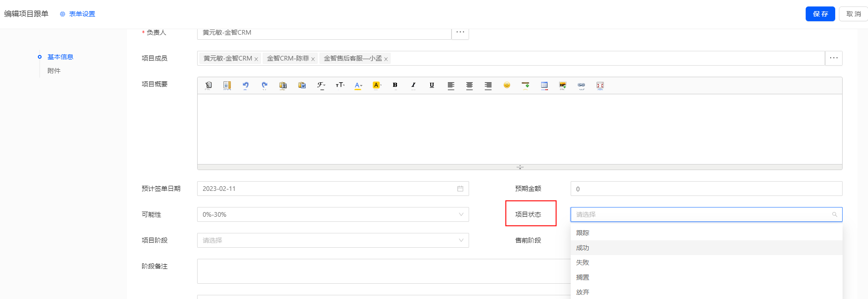The height and width of the screenshot is (299, 868).
Task: Remove member 金智售后客服—小孟 tag
Action: [386, 59]
